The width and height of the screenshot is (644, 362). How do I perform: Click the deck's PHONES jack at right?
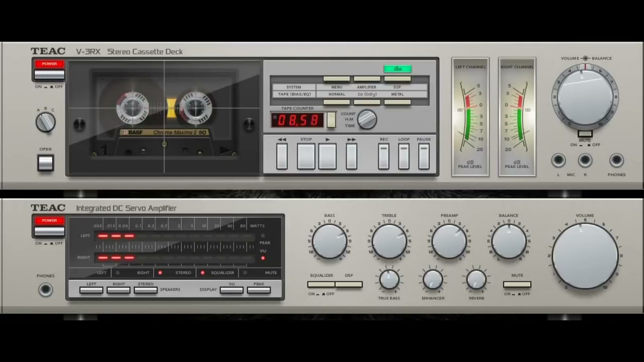(616, 160)
